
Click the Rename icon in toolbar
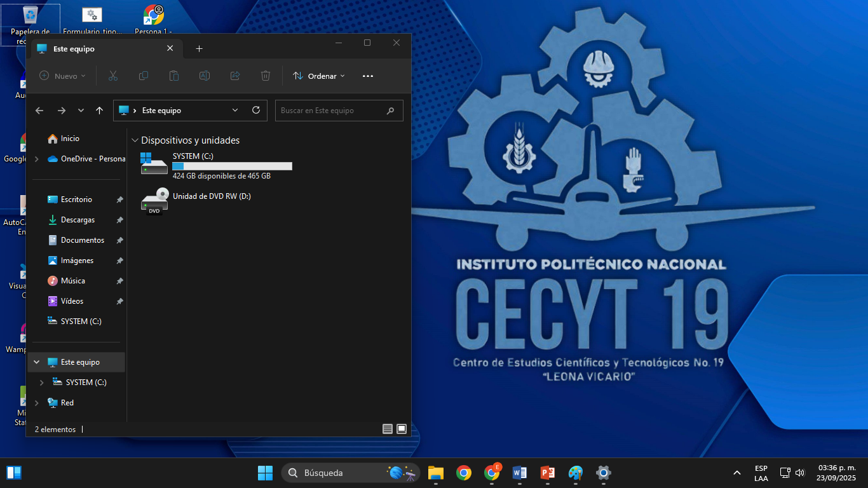205,76
